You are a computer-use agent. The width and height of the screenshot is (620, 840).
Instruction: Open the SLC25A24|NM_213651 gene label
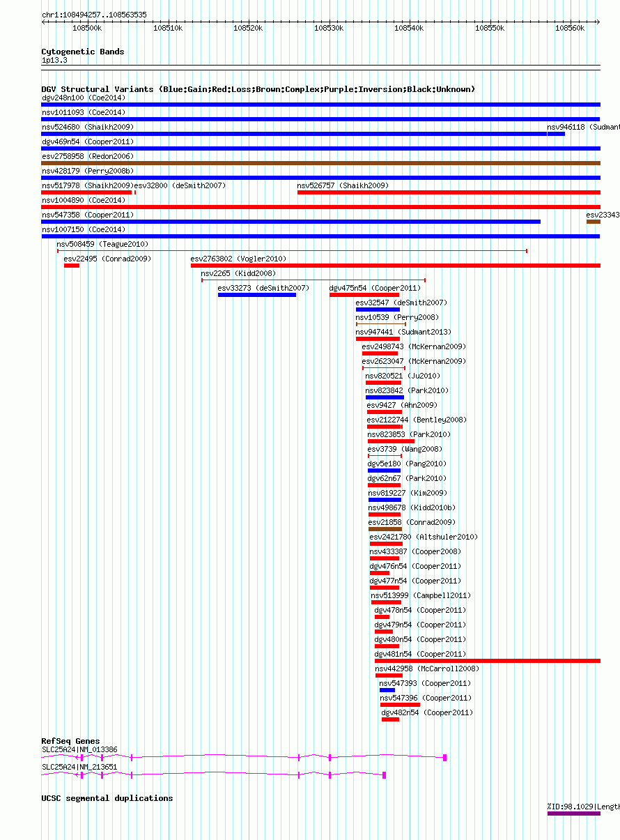[79, 767]
